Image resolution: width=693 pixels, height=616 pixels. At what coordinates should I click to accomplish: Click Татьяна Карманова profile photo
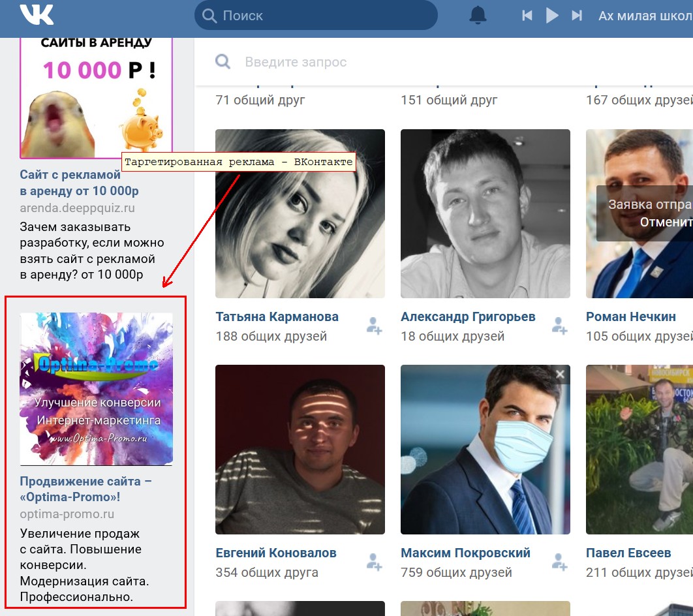pos(300,213)
